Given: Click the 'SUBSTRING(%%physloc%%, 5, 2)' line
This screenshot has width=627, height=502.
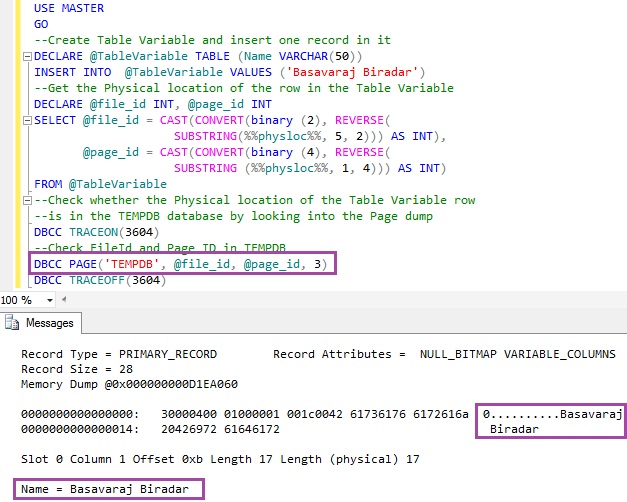Looking at the screenshot, I should (310, 136).
